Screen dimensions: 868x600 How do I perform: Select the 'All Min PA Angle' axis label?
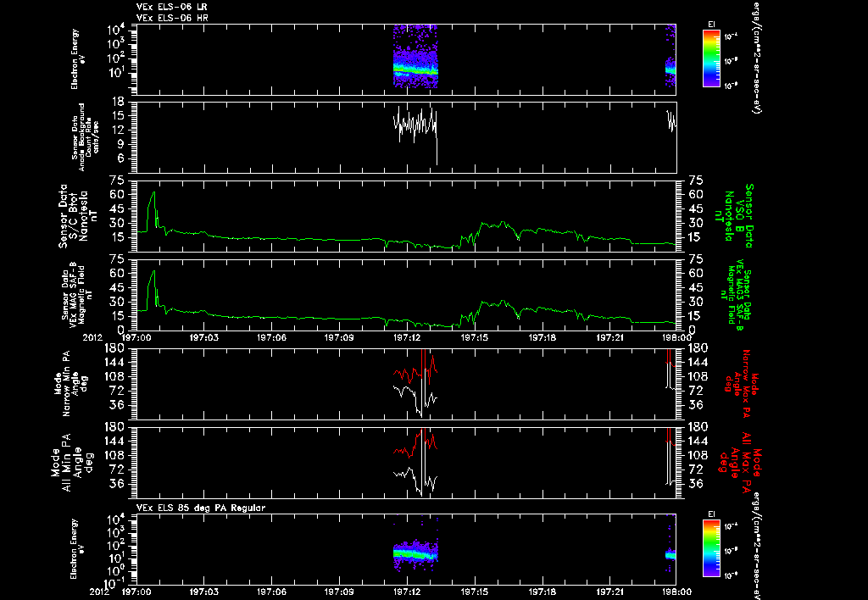coord(73,462)
